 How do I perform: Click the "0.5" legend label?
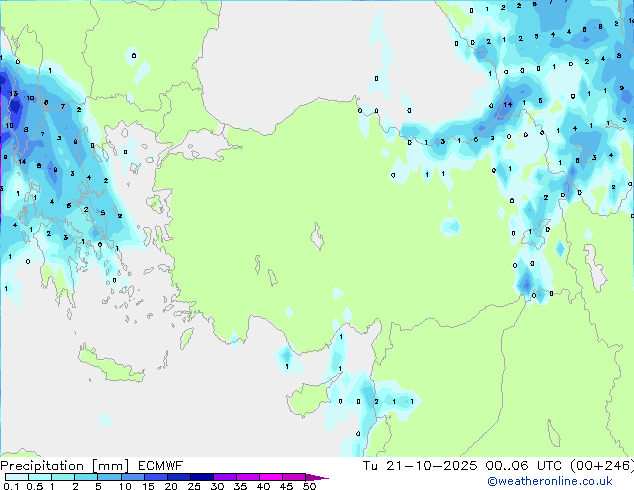pyautogui.click(x=34, y=486)
